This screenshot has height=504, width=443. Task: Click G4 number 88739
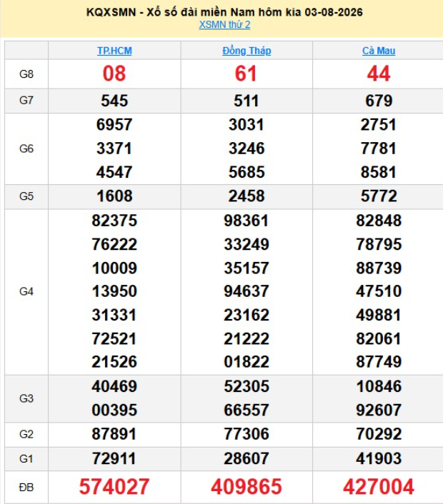tap(379, 268)
